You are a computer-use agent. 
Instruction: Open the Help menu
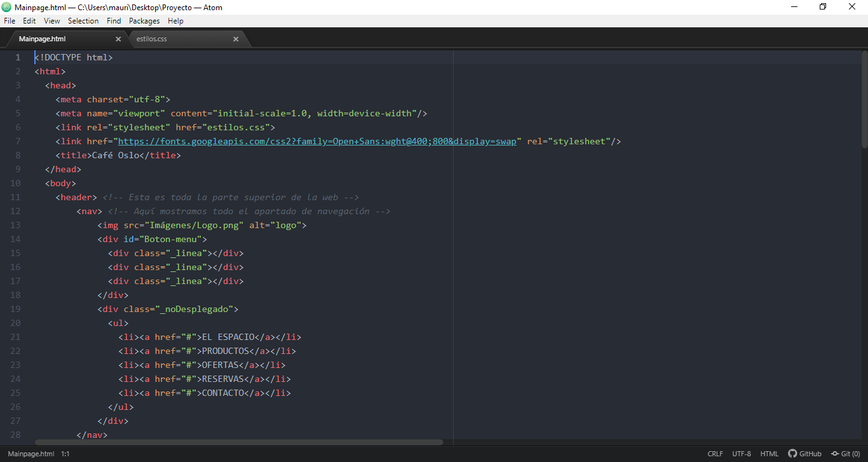click(x=175, y=21)
